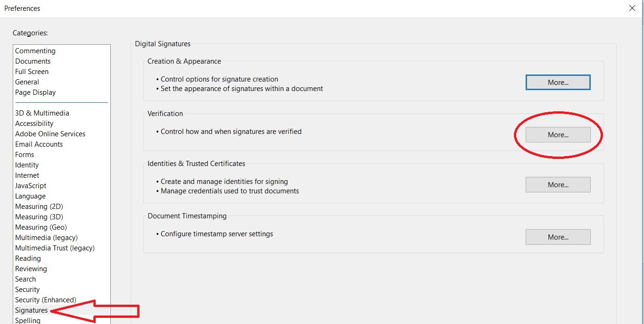
Task: Open the Security (Enhanced) category
Action: (x=46, y=300)
